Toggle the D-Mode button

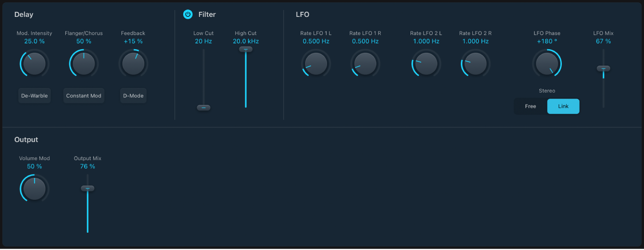pyautogui.click(x=133, y=96)
